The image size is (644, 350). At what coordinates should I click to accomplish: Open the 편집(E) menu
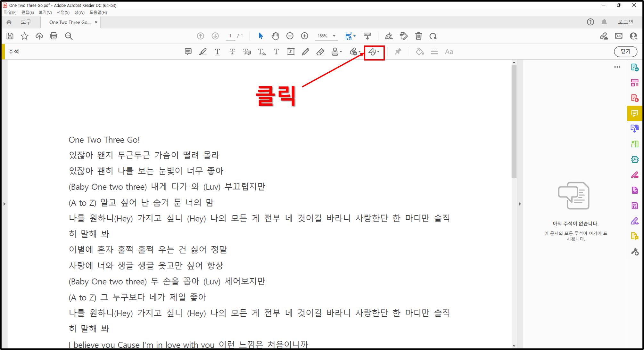28,12
